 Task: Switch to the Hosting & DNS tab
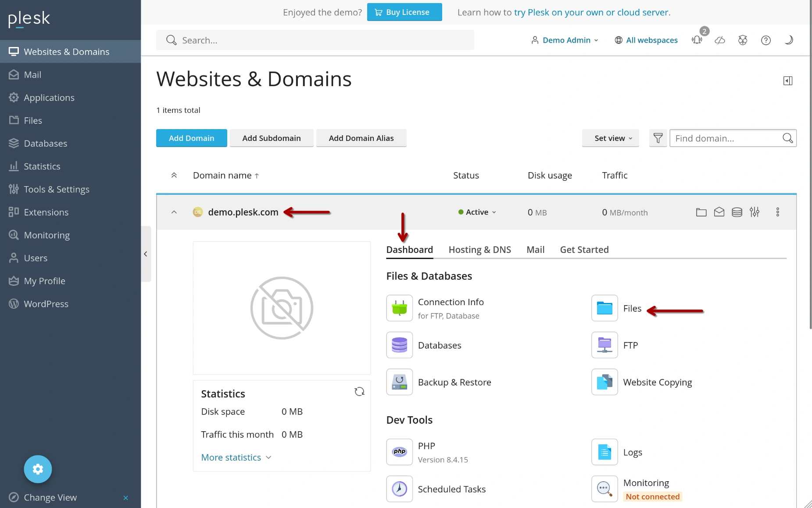pyautogui.click(x=479, y=250)
